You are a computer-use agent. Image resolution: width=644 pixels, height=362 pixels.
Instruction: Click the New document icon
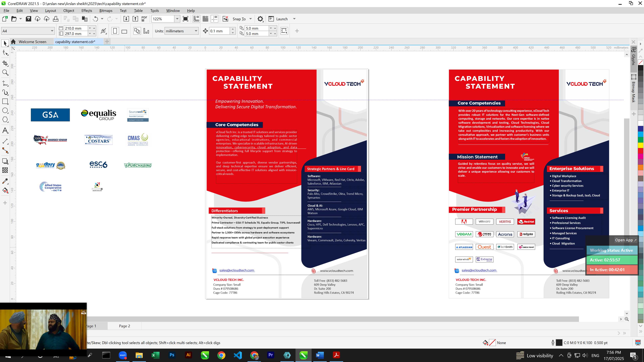click(x=5, y=19)
